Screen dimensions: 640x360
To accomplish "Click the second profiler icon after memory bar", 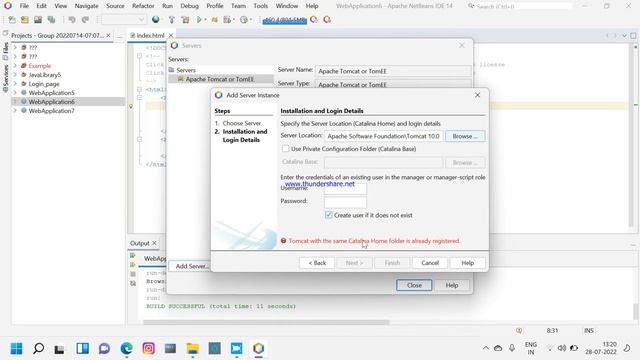I will (x=327, y=20).
